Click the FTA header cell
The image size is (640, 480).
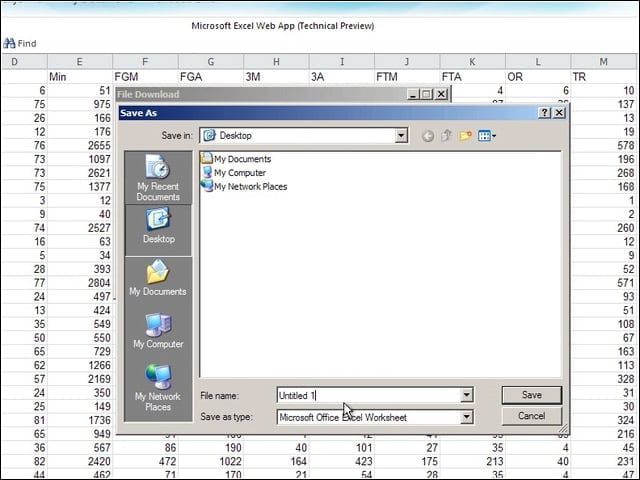pyautogui.click(x=473, y=77)
